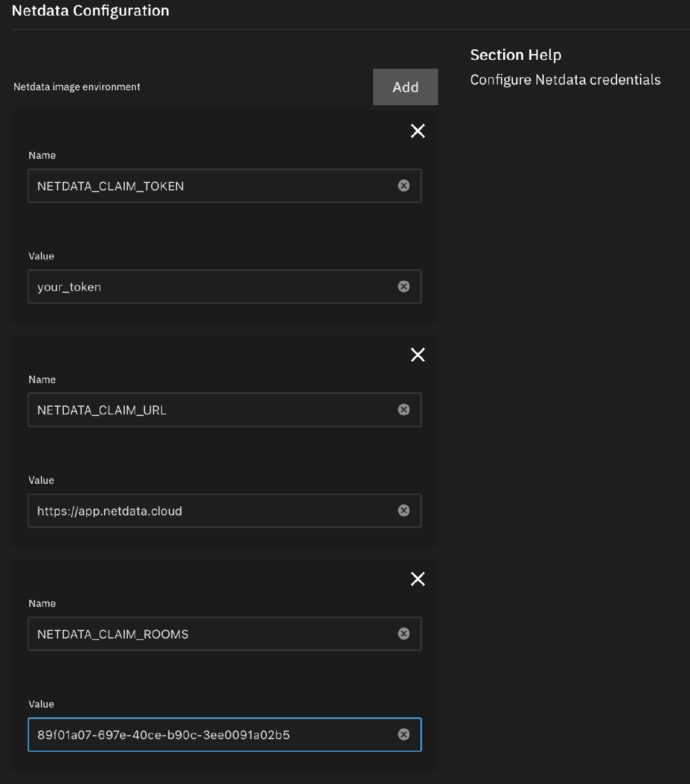
Task: Clear the your_token value field
Action: tap(404, 286)
